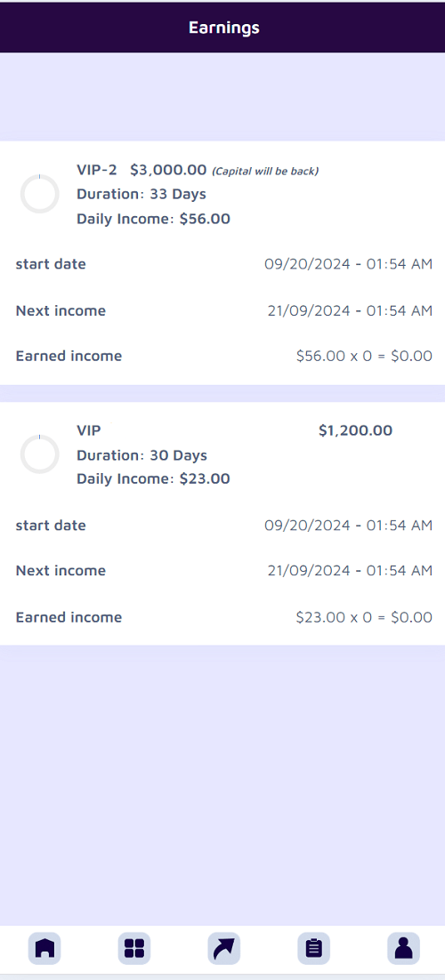Click the $23.00 x 0 = $0.00 earned value
The width and height of the screenshot is (445, 980).
pyautogui.click(x=364, y=617)
